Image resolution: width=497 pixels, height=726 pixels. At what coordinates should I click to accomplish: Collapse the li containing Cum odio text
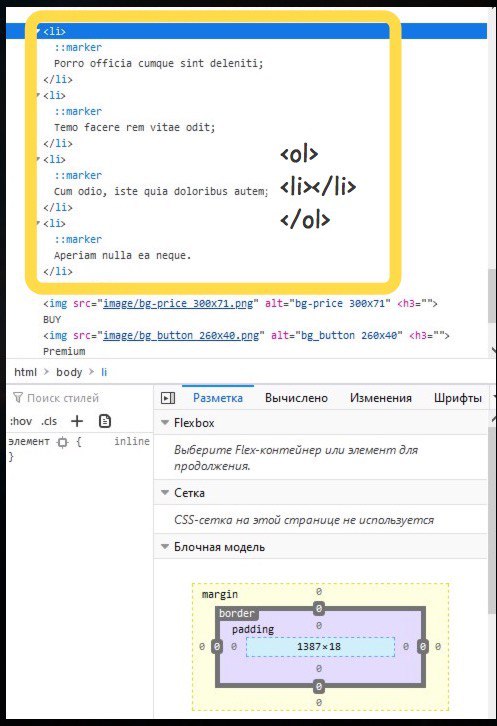39,159
